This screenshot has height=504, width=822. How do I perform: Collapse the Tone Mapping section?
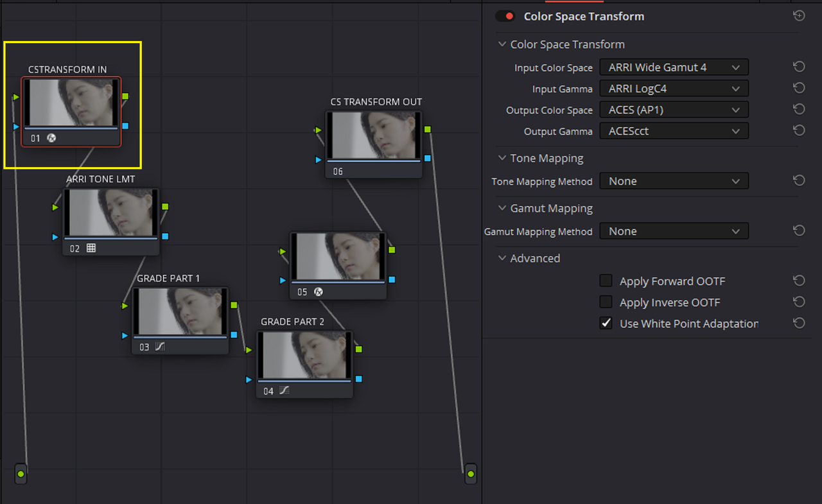[x=502, y=158]
